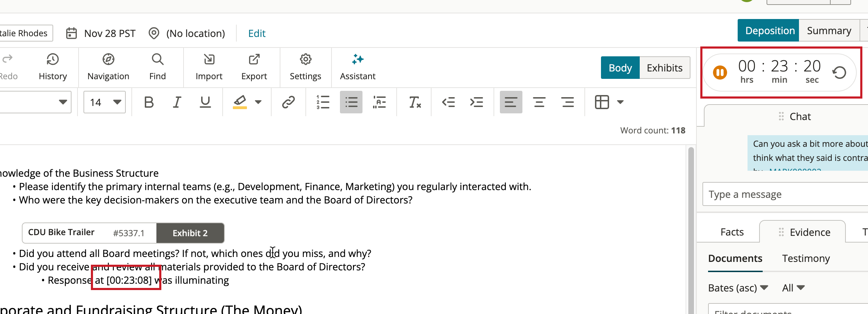Decrease the indent level
Viewport: 868px width, 314px height.
click(448, 102)
